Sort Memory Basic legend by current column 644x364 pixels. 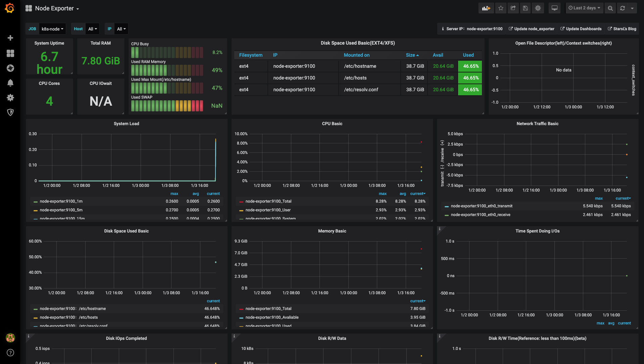[417, 301]
